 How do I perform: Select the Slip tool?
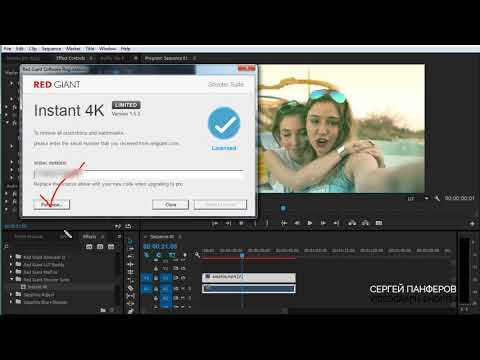(130, 296)
